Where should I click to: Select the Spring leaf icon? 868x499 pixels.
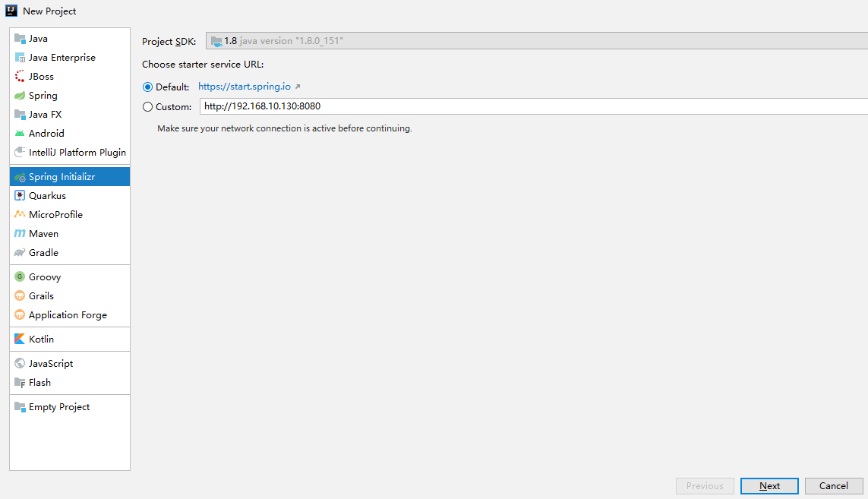click(x=20, y=95)
